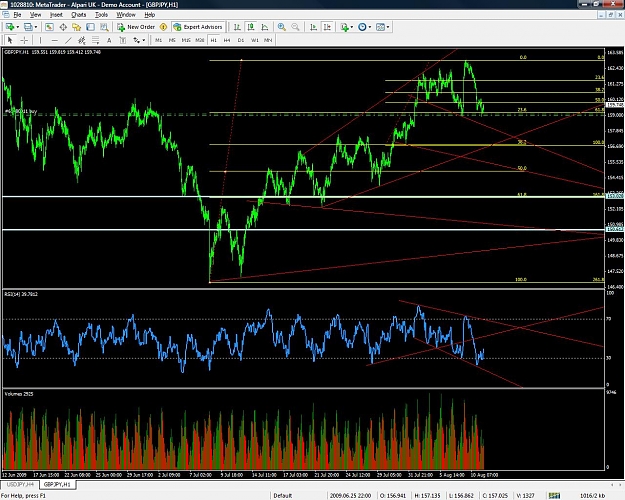Viewport: 625px width, 500px height.
Task: Click the New Order button
Action: pos(136,27)
